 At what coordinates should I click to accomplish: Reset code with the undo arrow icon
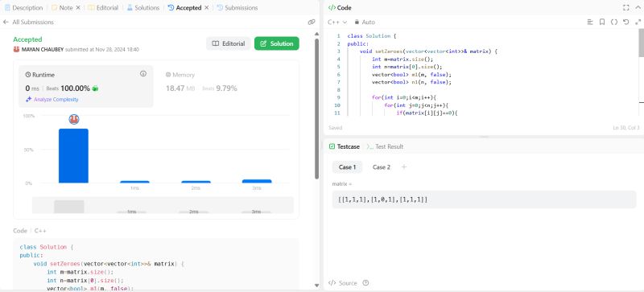625,23
